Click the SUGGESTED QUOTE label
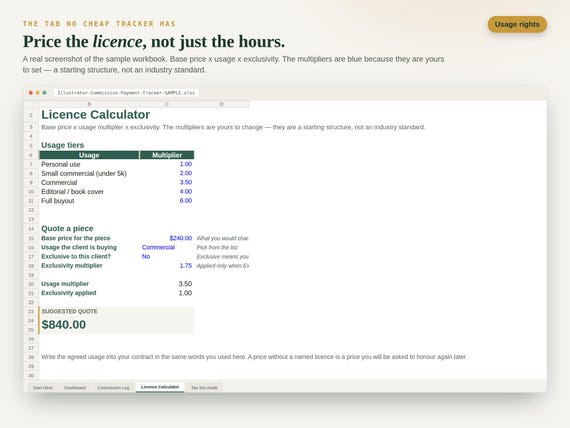 tap(69, 311)
